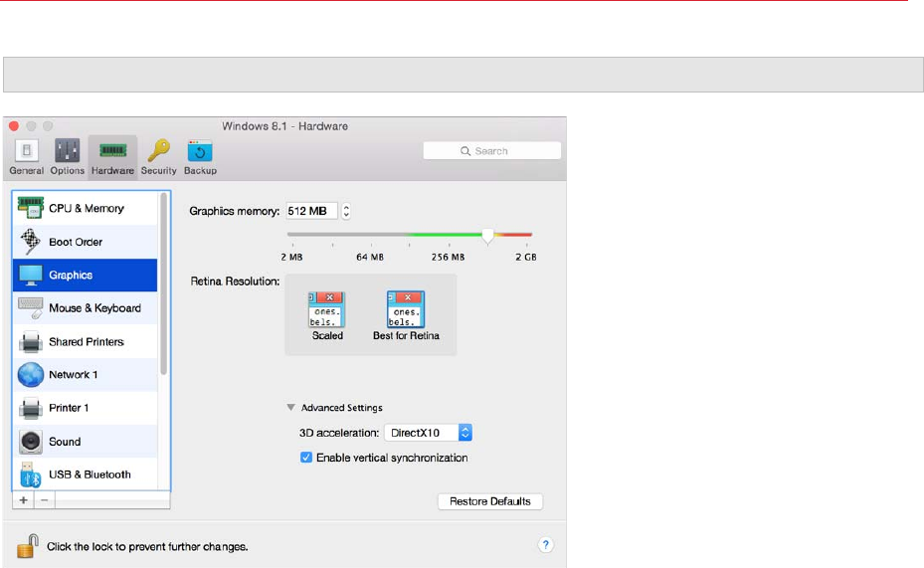Open the Options settings tab

[68, 157]
